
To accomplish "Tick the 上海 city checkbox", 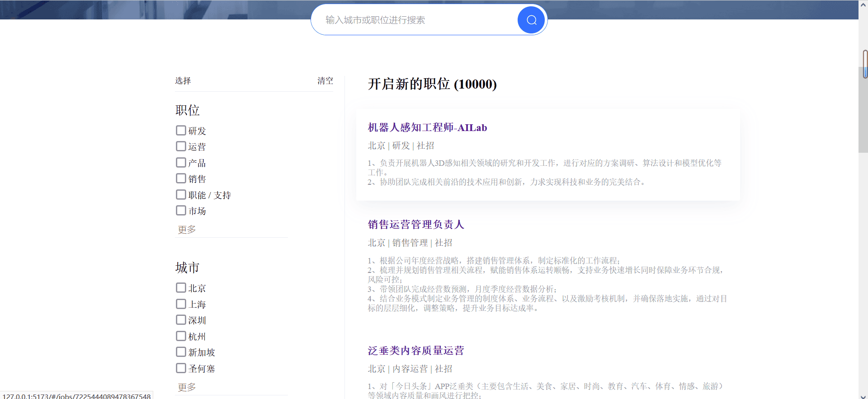I will (x=181, y=304).
